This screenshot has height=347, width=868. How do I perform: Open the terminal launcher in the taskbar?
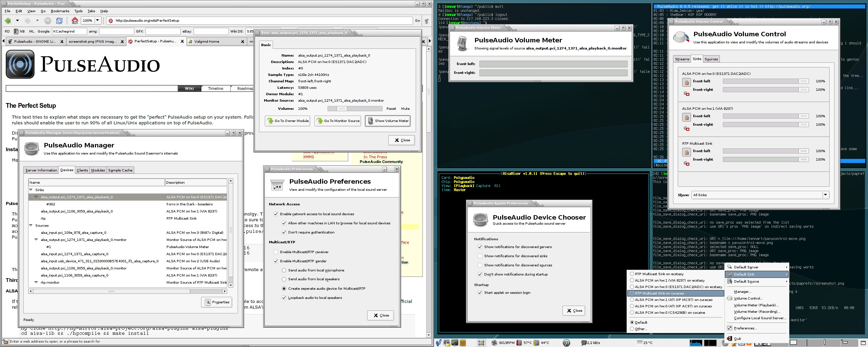click(x=455, y=343)
